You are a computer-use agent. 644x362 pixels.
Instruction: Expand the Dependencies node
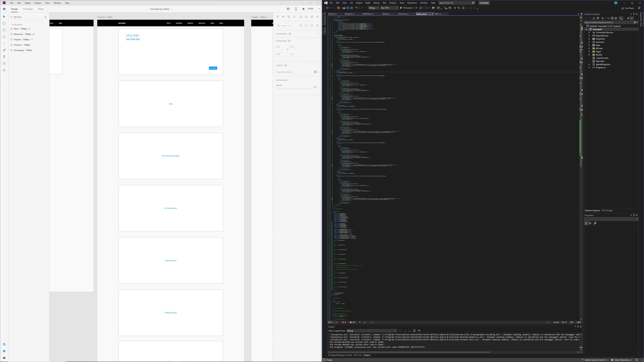(589, 36)
